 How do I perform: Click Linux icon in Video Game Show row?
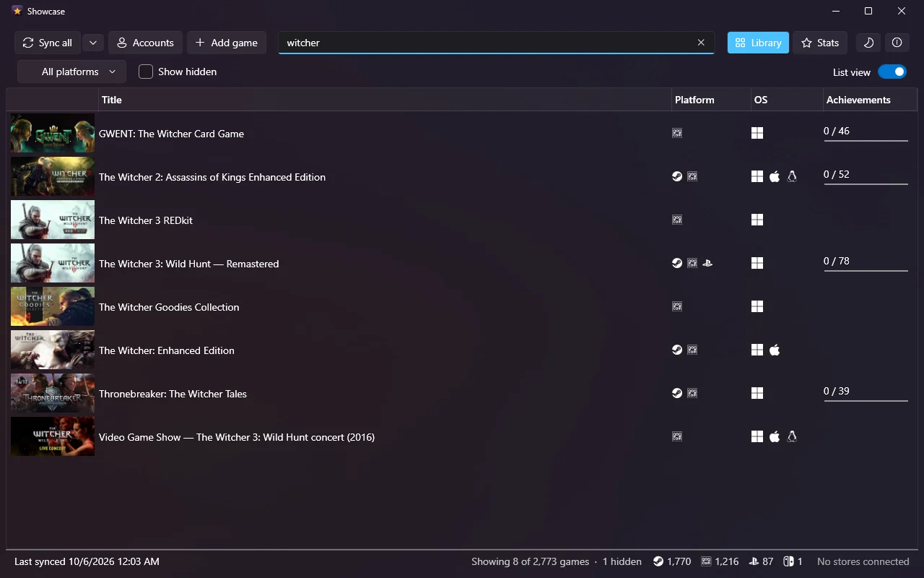point(792,436)
